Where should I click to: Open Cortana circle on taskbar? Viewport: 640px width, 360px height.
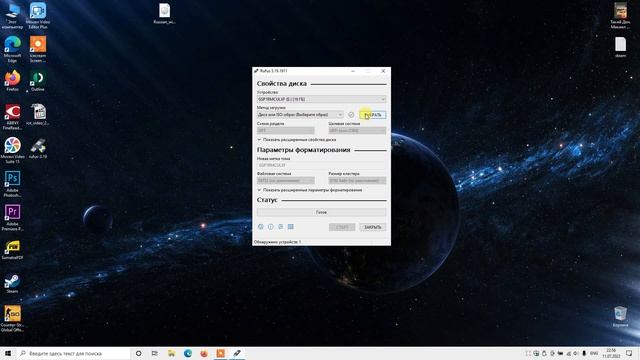coord(138,353)
